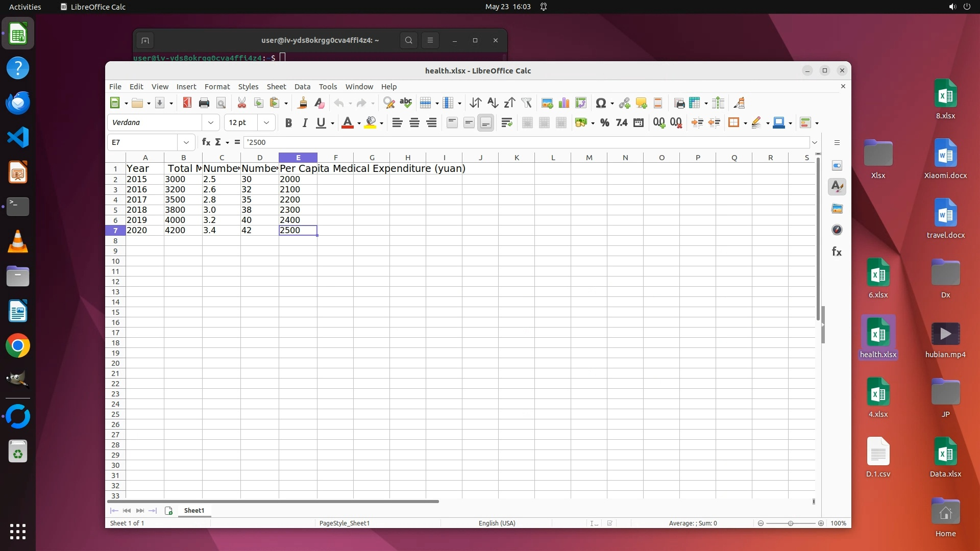980x551 pixels.
Task: Click the formula input line field
Action: point(526,142)
